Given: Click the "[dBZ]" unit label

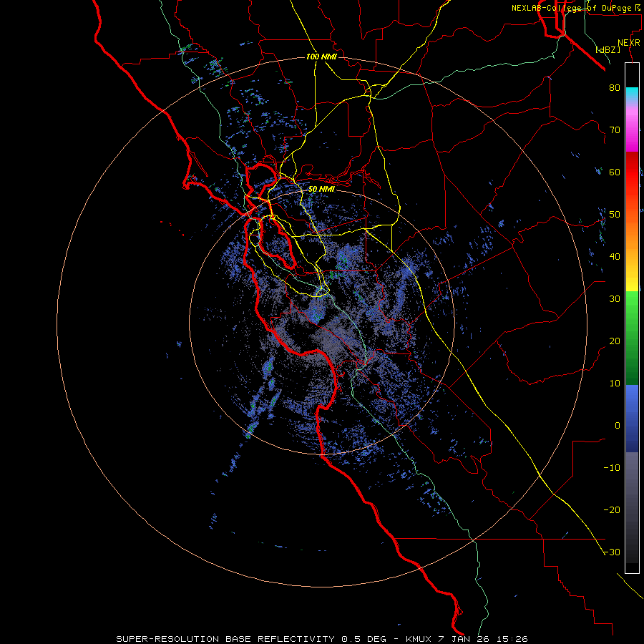Looking at the screenshot, I should pos(608,49).
